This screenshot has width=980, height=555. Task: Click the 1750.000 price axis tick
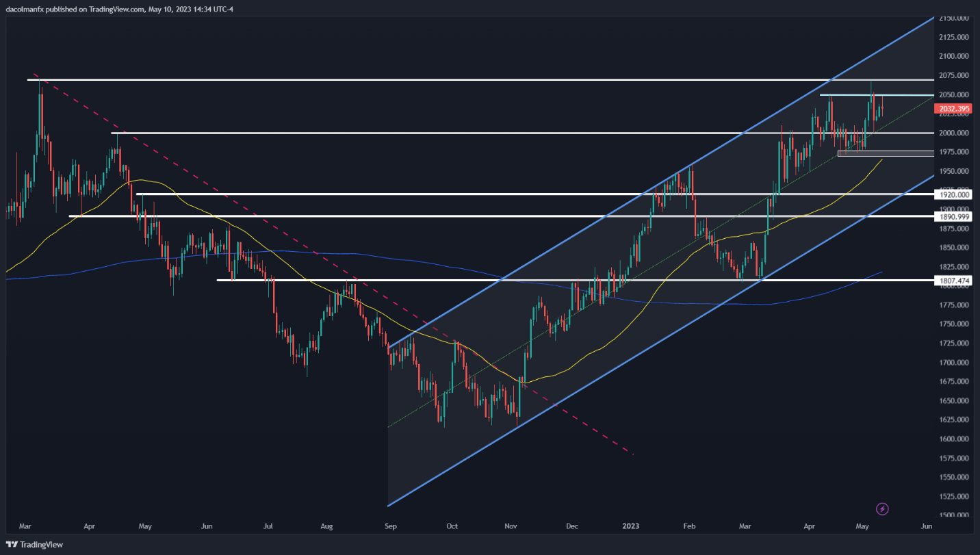955,324
